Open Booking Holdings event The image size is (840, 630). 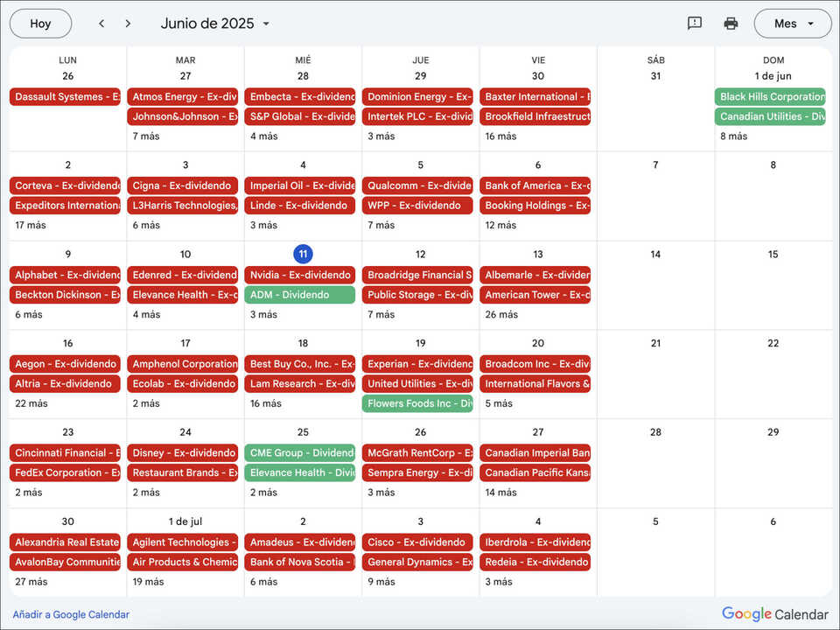535,206
